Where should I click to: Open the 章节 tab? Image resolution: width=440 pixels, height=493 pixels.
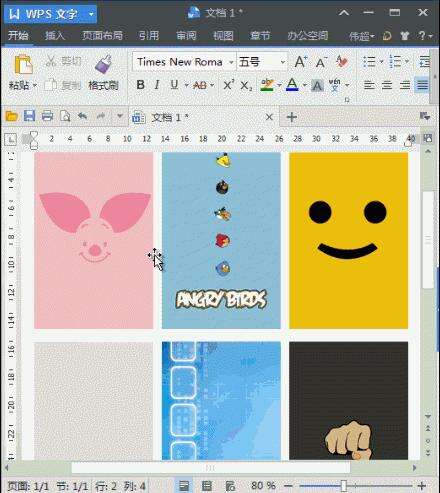(260, 35)
